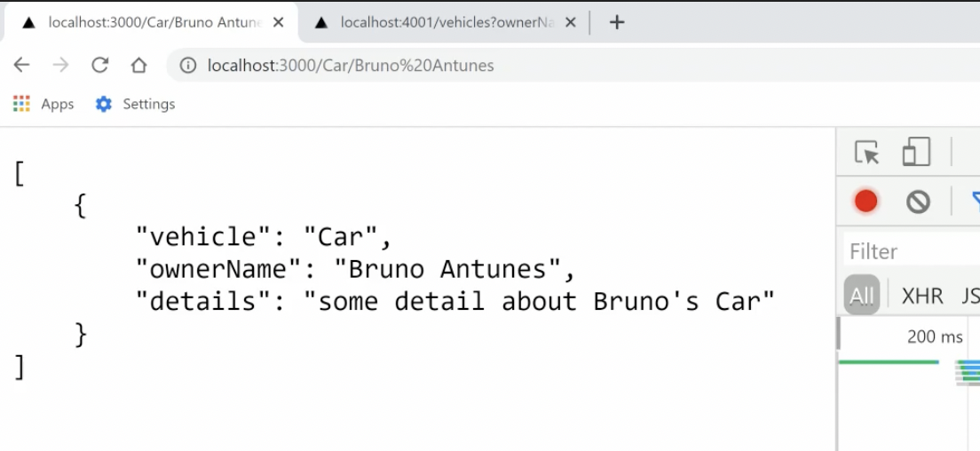980x451 pixels.
Task: Toggle the device toolbar icon
Action: pyautogui.click(x=915, y=153)
